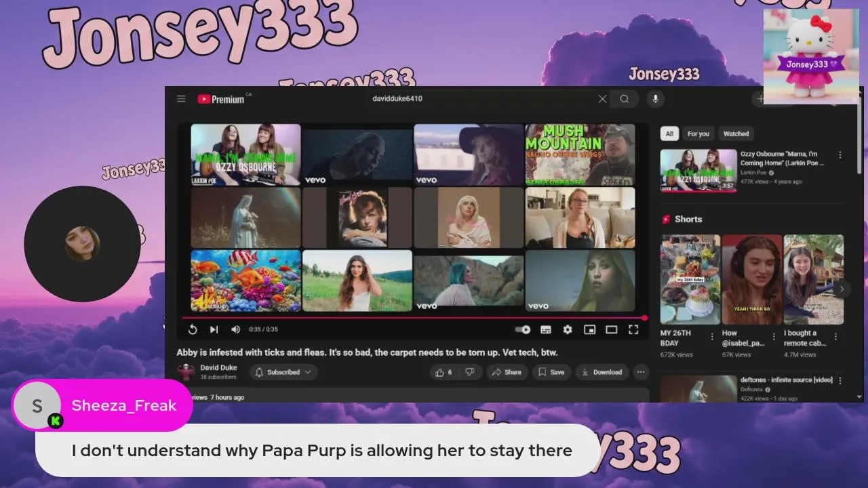Play the Ozzy Osbourne Larkin Poe endscreen video
868x488 pixels.
[x=245, y=155]
